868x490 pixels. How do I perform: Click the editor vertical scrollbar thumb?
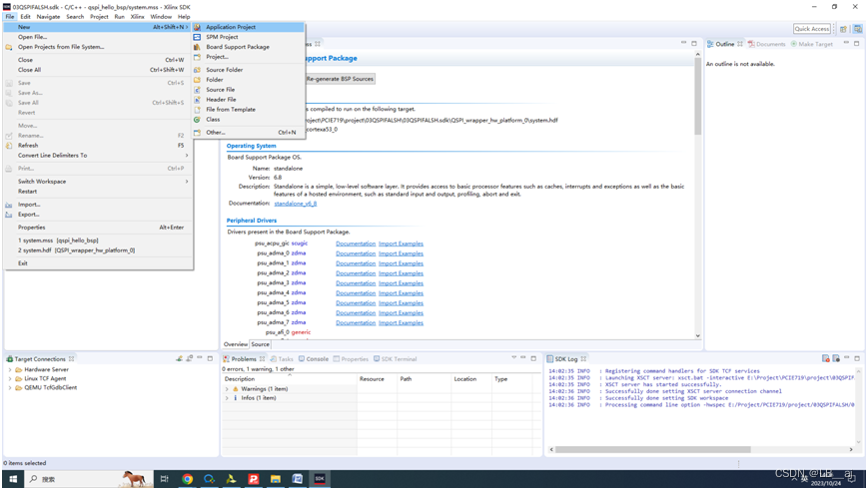pos(697,96)
